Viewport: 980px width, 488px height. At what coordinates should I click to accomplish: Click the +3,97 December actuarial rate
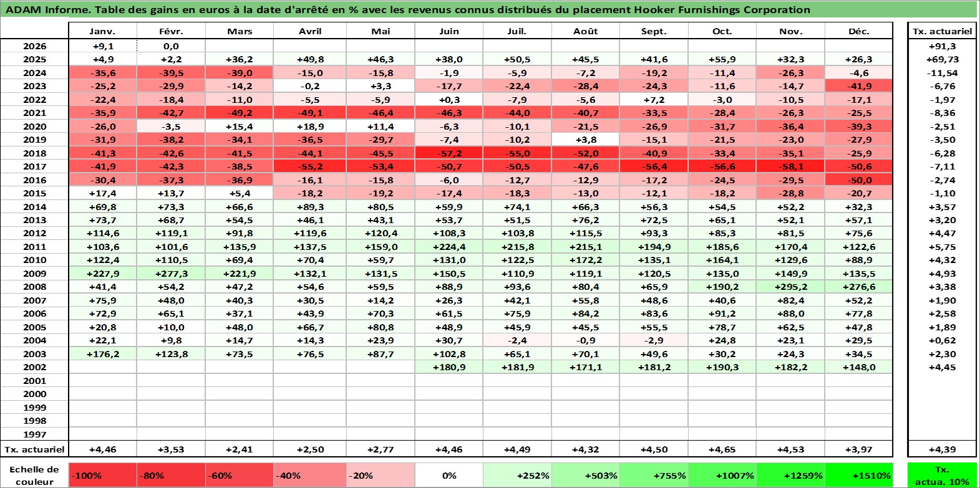pos(859,449)
